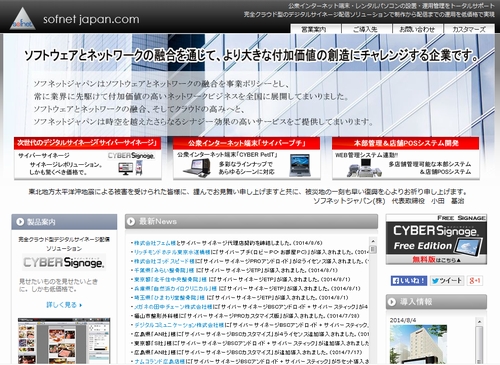This screenshot has width=500, height=365.
Task: Open news link メガネの田中チェーン株式会社様
Action: tap(173, 307)
